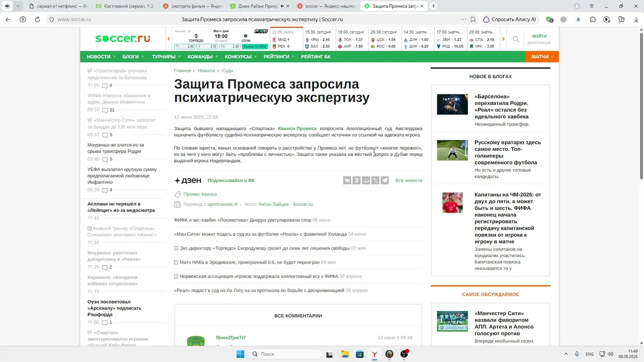Open the site search magnifier
The image size is (644, 362).
(x=516, y=39)
